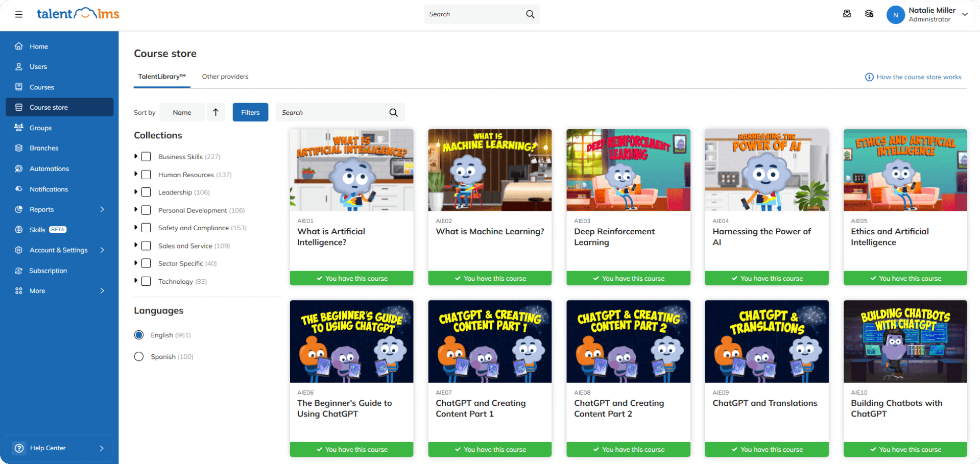This screenshot has width=980, height=464.
Task: Click the hamburger menu icon
Action: [19, 14]
